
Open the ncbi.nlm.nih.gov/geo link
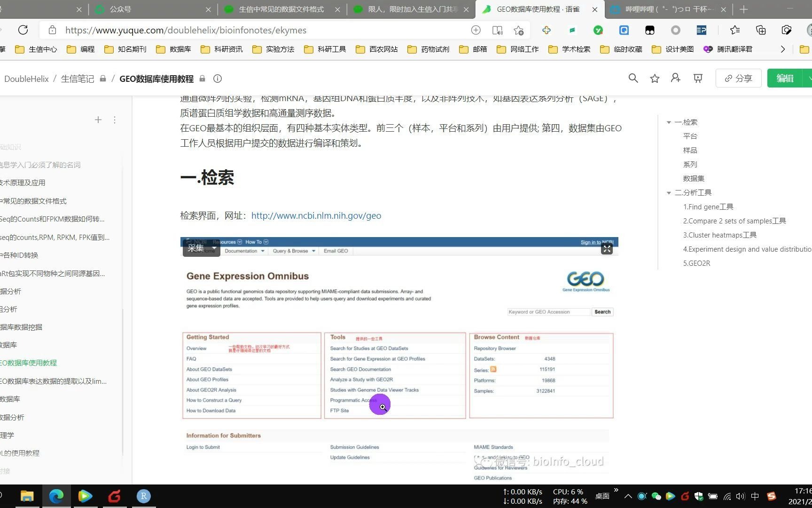[x=316, y=215]
